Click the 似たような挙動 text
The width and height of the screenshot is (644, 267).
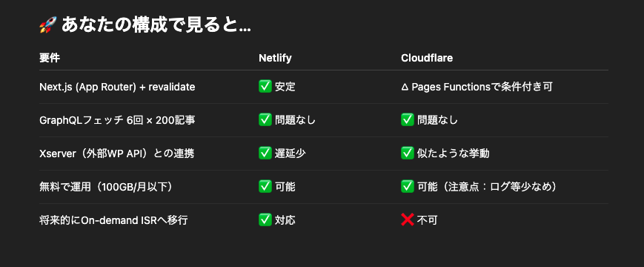pyautogui.click(x=453, y=154)
